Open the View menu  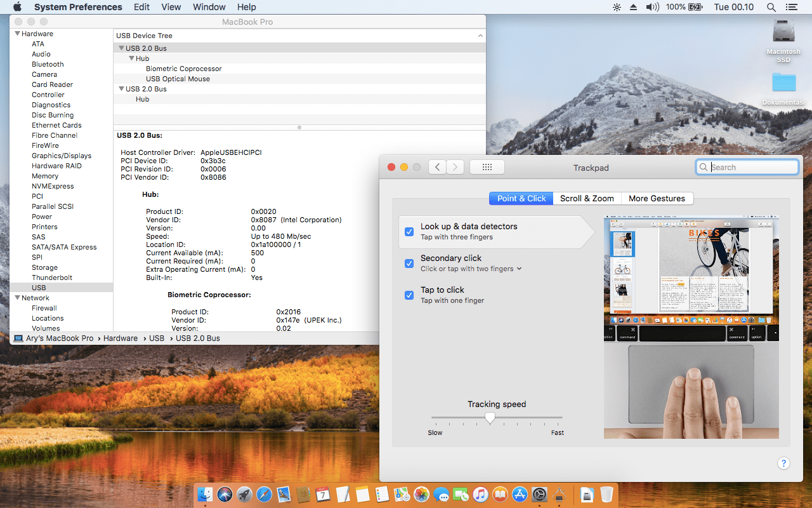[x=171, y=7]
